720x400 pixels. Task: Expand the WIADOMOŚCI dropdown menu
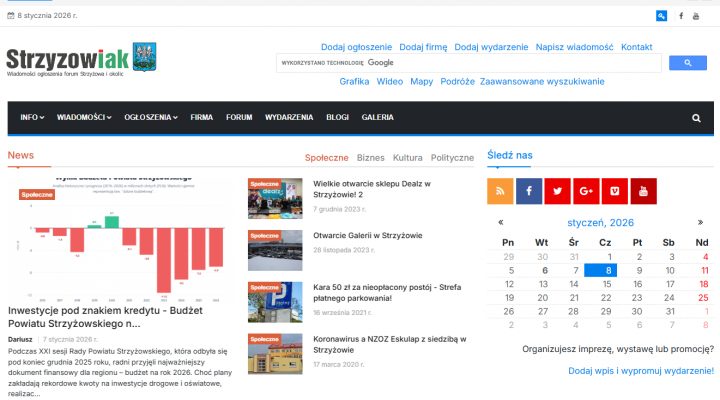(84, 118)
